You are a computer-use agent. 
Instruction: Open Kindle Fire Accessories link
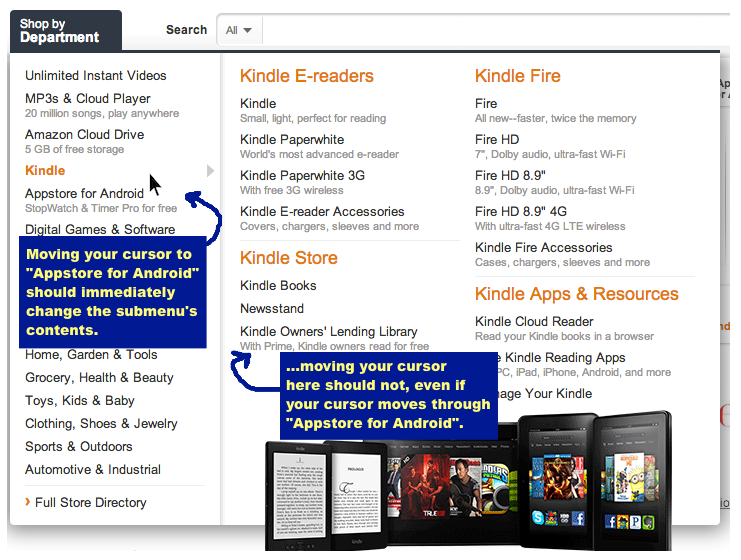[x=543, y=247]
